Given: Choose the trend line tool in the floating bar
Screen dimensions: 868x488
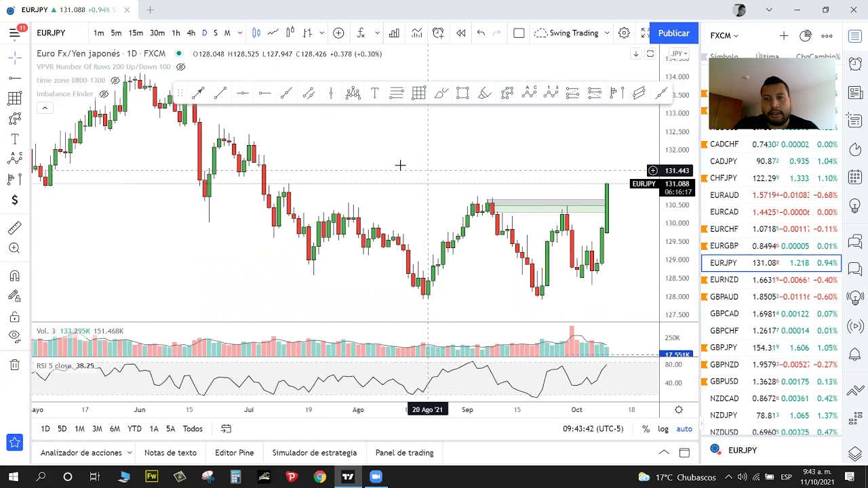Looking at the screenshot, I should coord(220,94).
